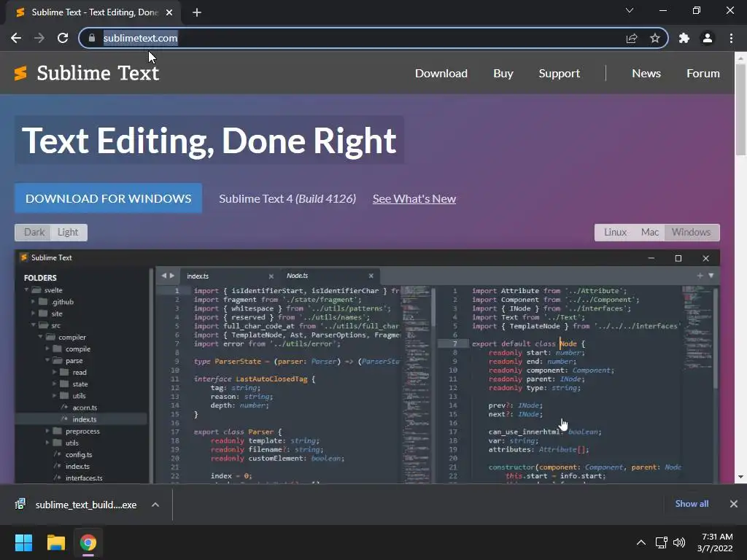This screenshot has width=747, height=560.
Task: Select the Linux screenshot option
Action: pos(615,233)
